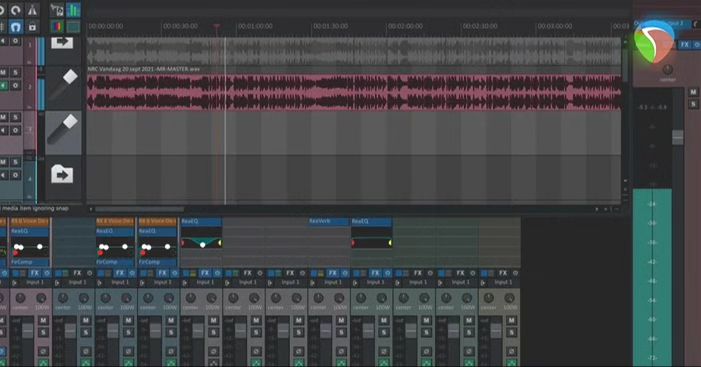This screenshot has height=367, width=701.
Task: Solo the ReaVerb mixer strip
Action: pos(341,333)
